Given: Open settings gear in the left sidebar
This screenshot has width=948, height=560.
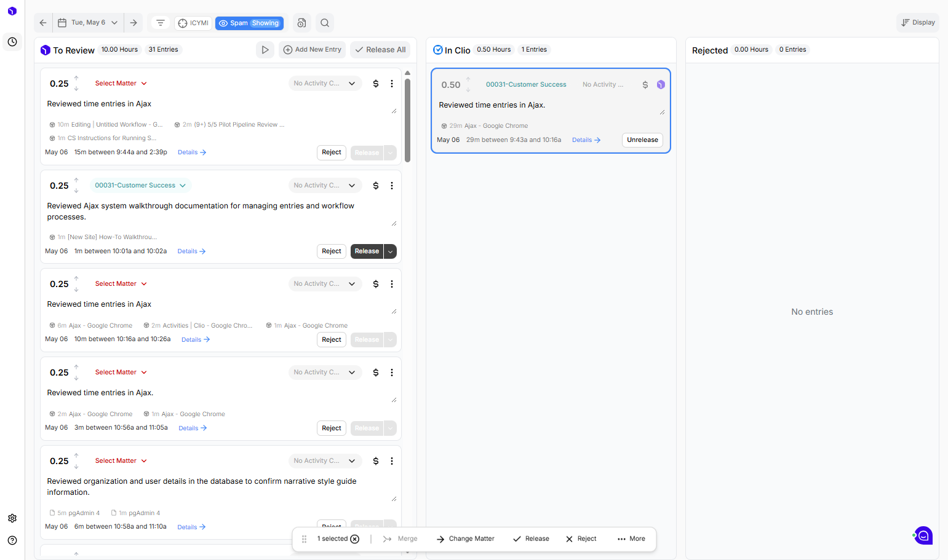Looking at the screenshot, I should click(12, 518).
